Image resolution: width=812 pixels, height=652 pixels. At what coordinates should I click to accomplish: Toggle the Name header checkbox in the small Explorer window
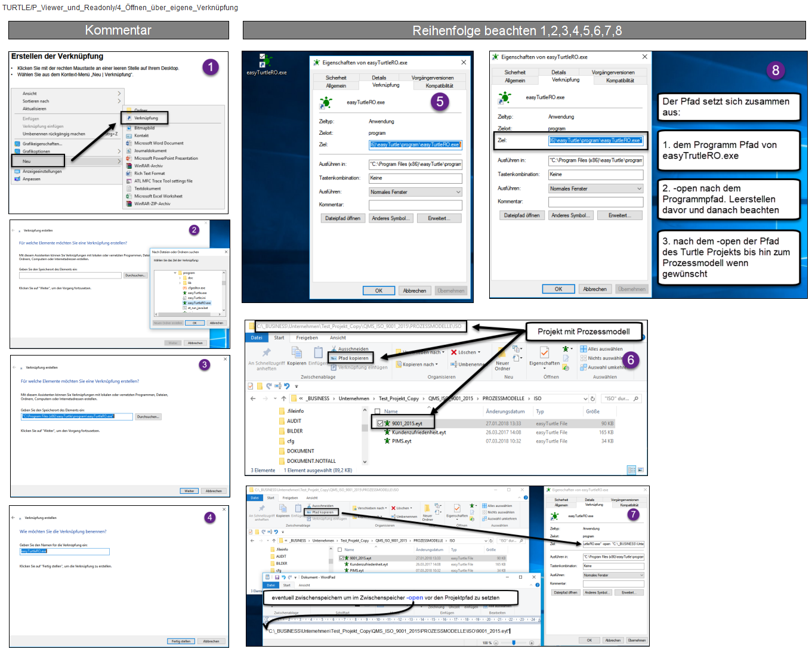click(340, 549)
